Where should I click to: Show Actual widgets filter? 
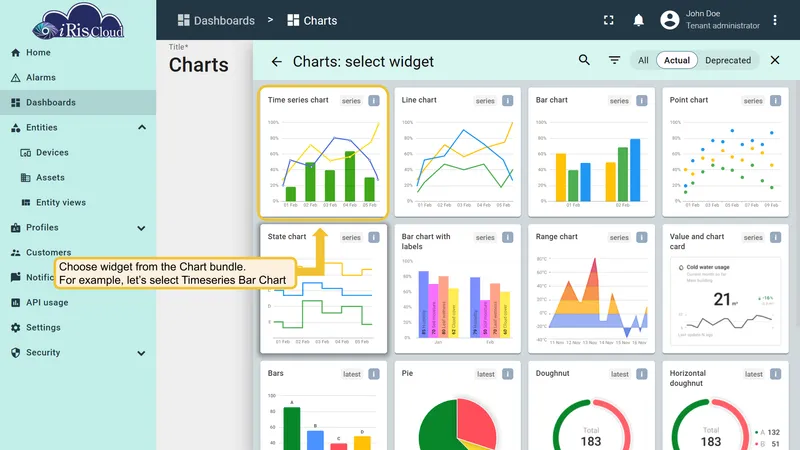coord(677,60)
